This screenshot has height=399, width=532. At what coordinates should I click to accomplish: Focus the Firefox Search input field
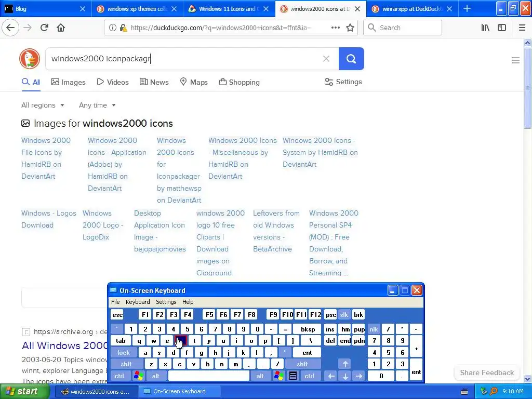coord(403,28)
